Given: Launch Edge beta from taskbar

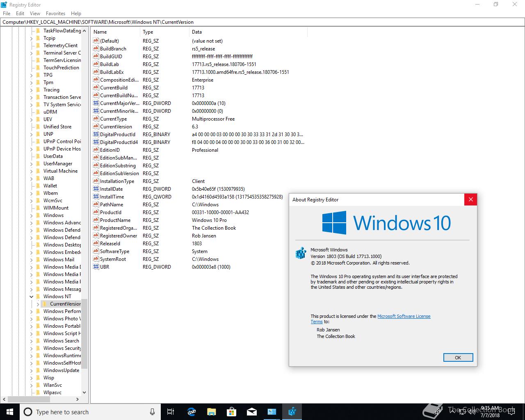Looking at the screenshot, I should (x=191, y=412).
